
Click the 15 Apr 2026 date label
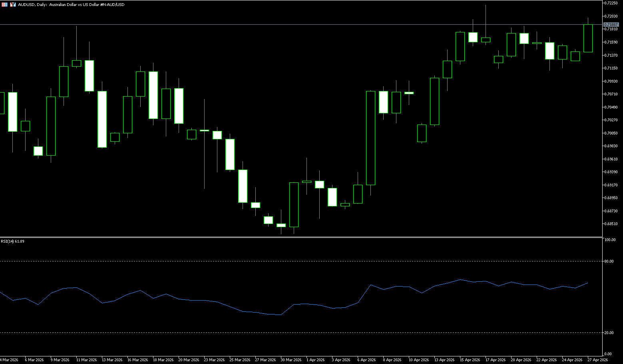(x=470, y=360)
